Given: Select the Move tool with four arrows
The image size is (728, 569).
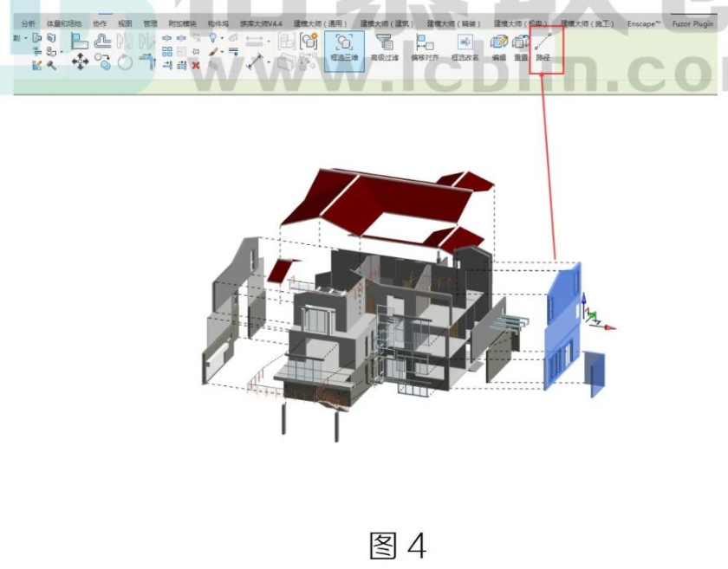Looking at the screenshot, I should 80,61.
